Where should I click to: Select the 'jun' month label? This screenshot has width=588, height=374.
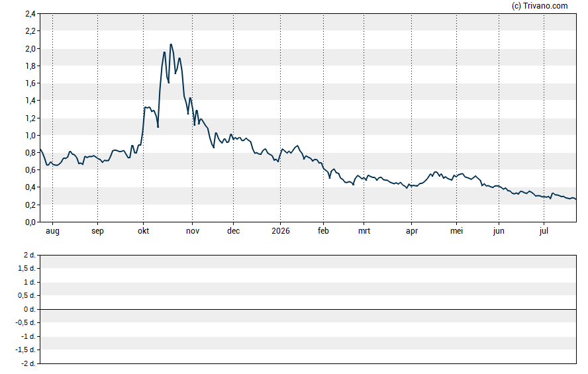click(x=499, y=231)
